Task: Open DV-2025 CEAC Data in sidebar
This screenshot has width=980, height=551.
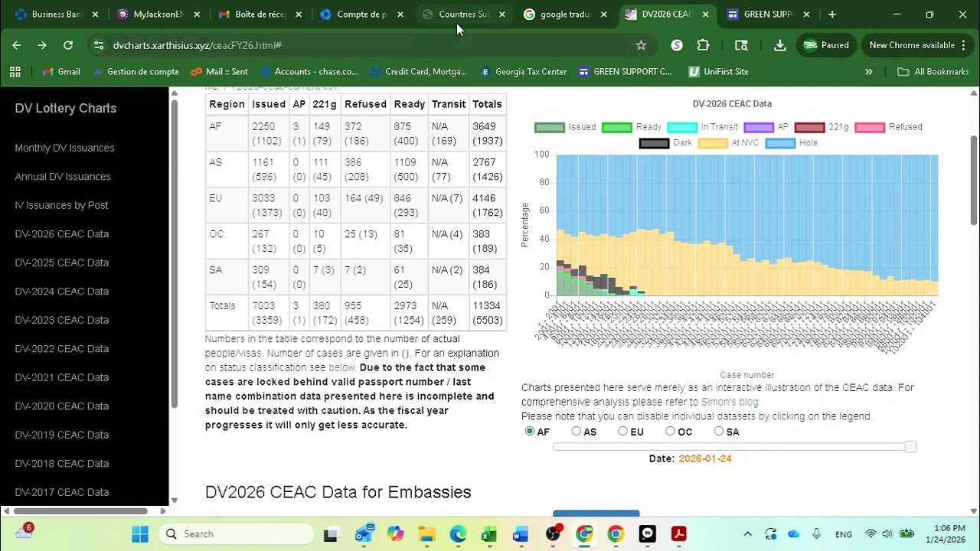Action: [x=61, y=262]
